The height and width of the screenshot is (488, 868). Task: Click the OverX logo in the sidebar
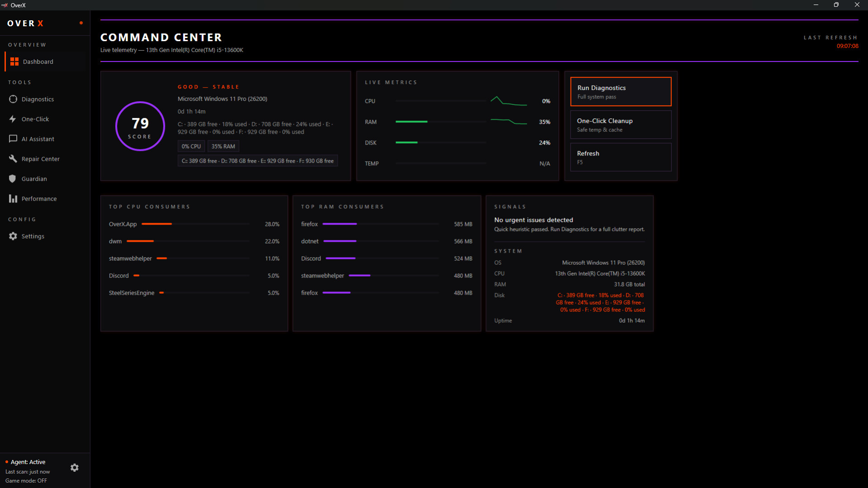click(25, 23)
